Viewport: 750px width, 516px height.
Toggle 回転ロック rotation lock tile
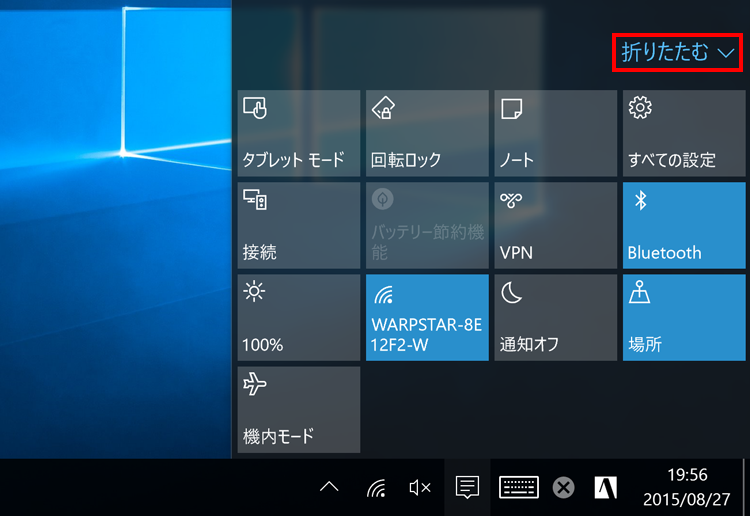(x=427, y=132)
